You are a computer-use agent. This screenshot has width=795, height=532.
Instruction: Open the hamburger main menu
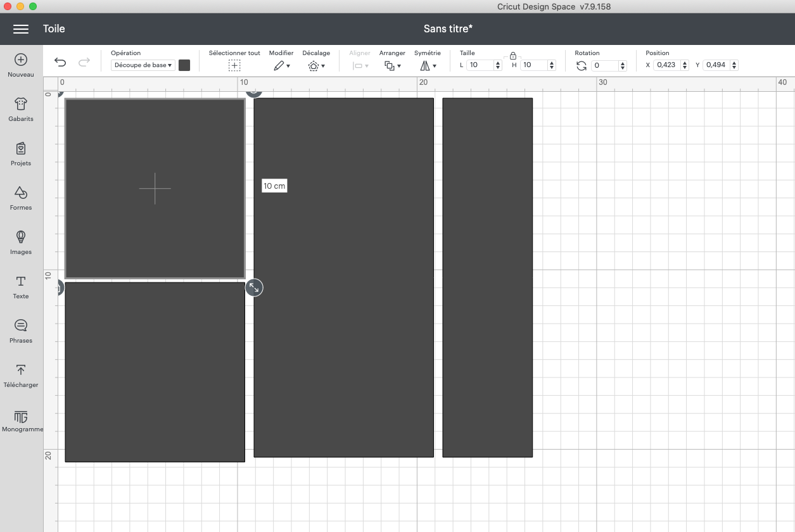(21, 29)
